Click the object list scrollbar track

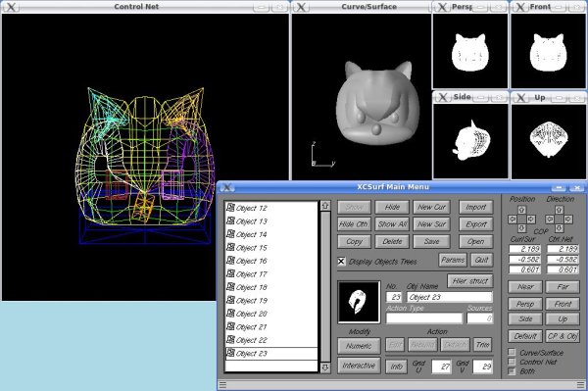pos(325,287)
